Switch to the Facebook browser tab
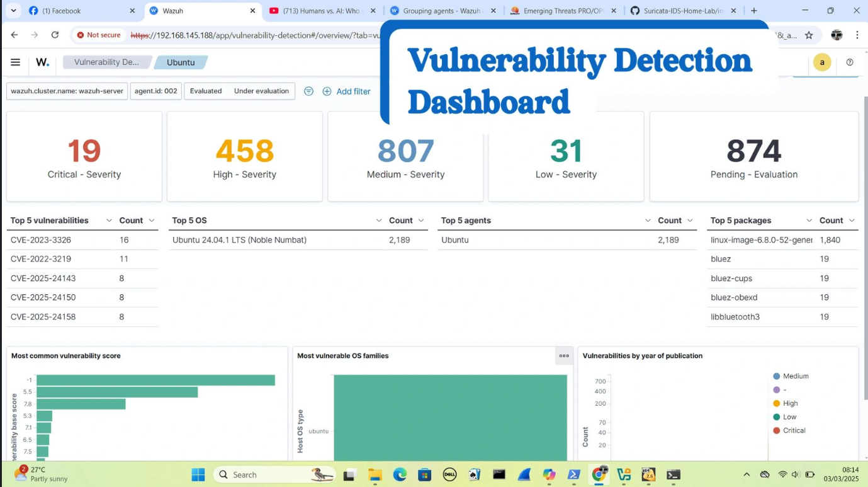The image size is (868, 487). click(81, 11)
